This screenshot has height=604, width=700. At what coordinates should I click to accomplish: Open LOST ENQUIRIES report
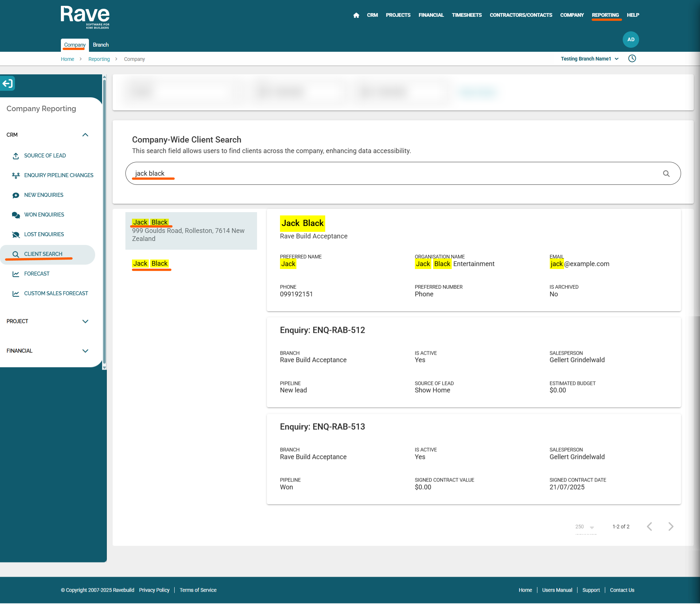[44, 234]
